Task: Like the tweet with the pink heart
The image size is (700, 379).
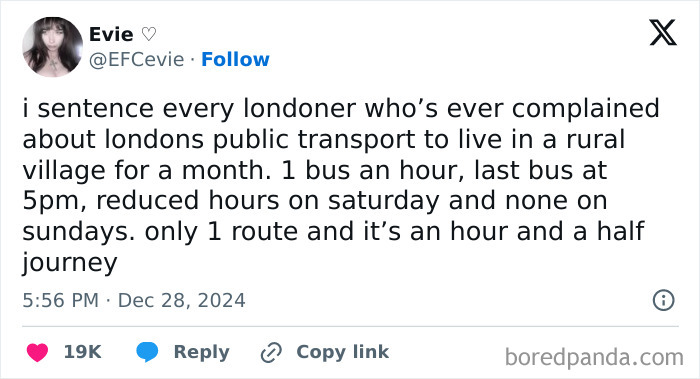Action: tap(37, 352)
